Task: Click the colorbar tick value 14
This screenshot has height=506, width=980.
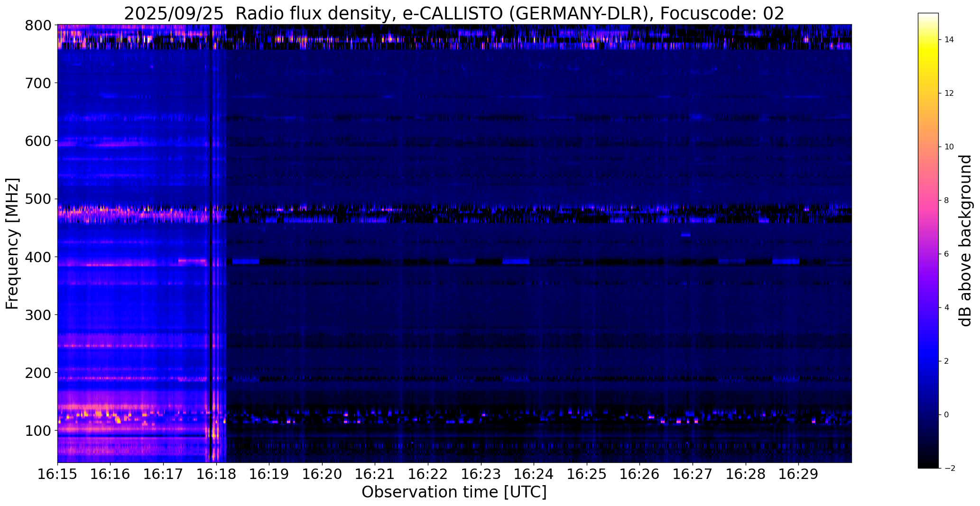Action: [949, 40]
